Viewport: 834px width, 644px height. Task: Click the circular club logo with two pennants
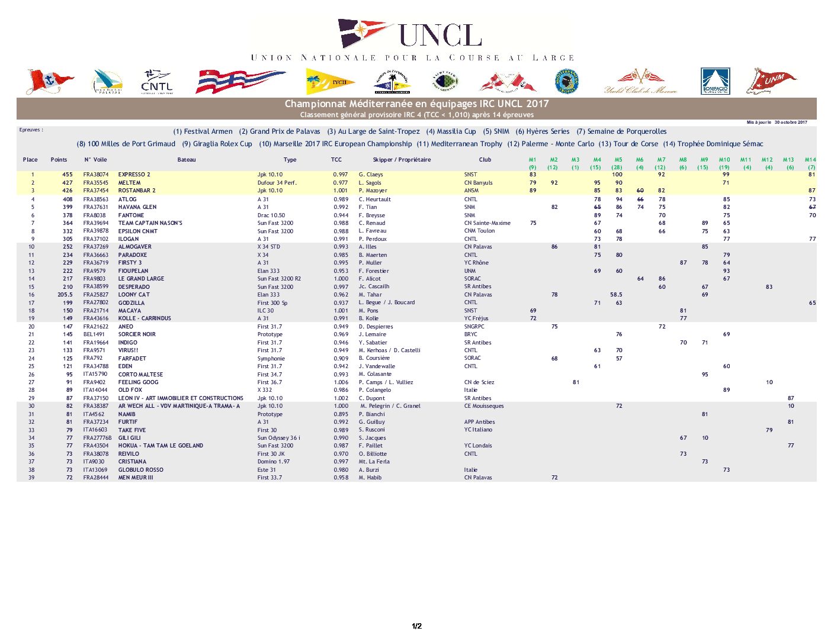click(392, 82)
